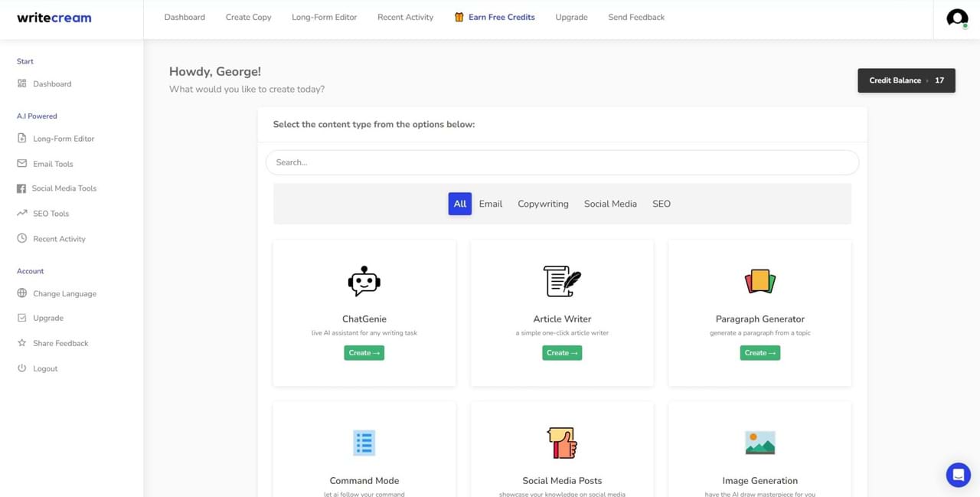This screenshot has height=497, width=980.
Task: Open the user profile avatar
Action: [957, 18]
